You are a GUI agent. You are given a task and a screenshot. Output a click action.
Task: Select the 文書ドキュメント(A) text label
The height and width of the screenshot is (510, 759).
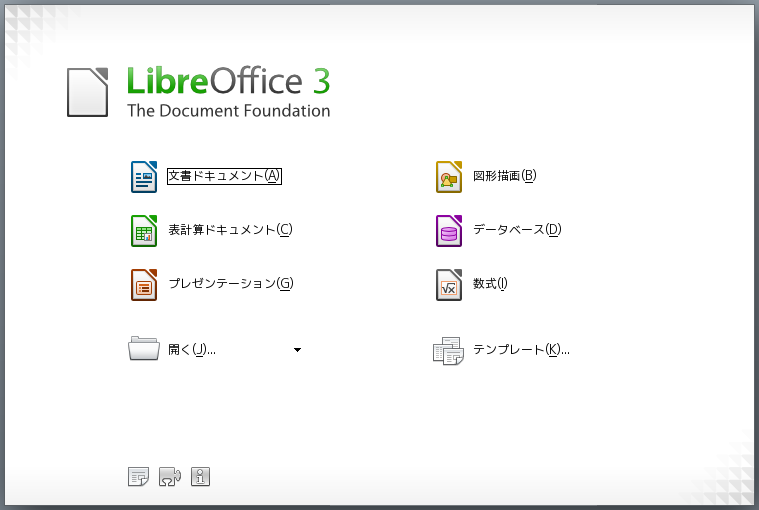click(x=224, y=176)
